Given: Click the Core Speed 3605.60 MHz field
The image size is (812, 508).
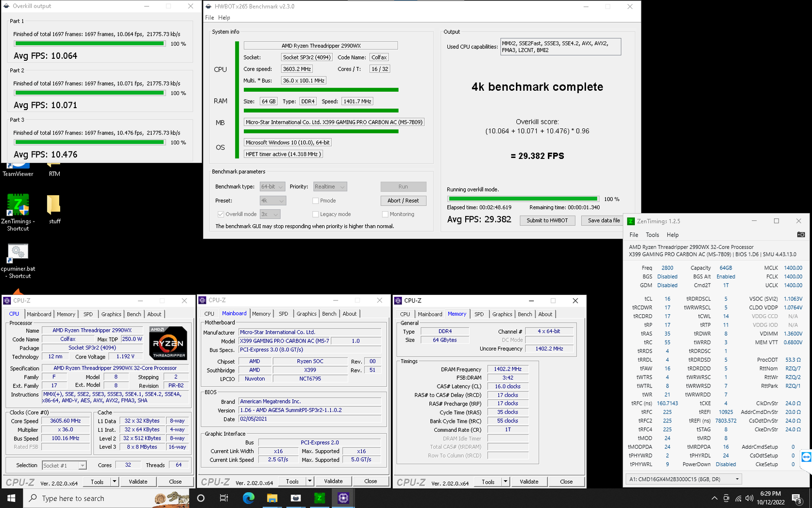Looking at the screenshot, I should click(x=66, y=421).
